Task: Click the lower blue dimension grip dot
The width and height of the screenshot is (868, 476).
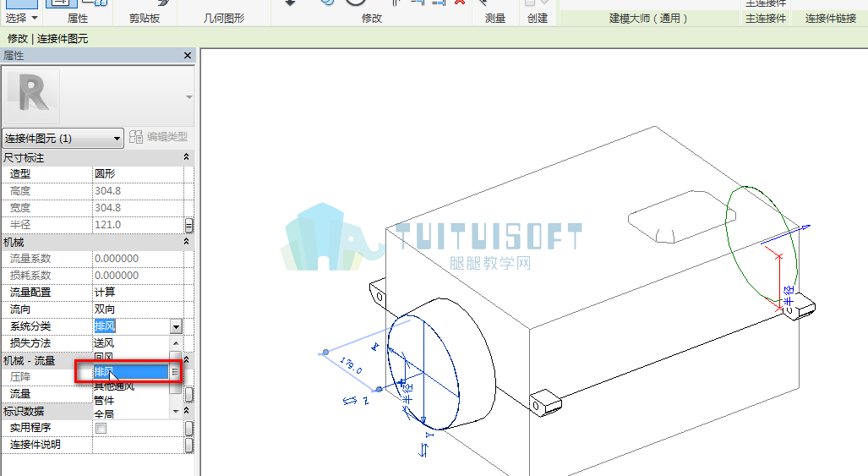Action: 379,389
